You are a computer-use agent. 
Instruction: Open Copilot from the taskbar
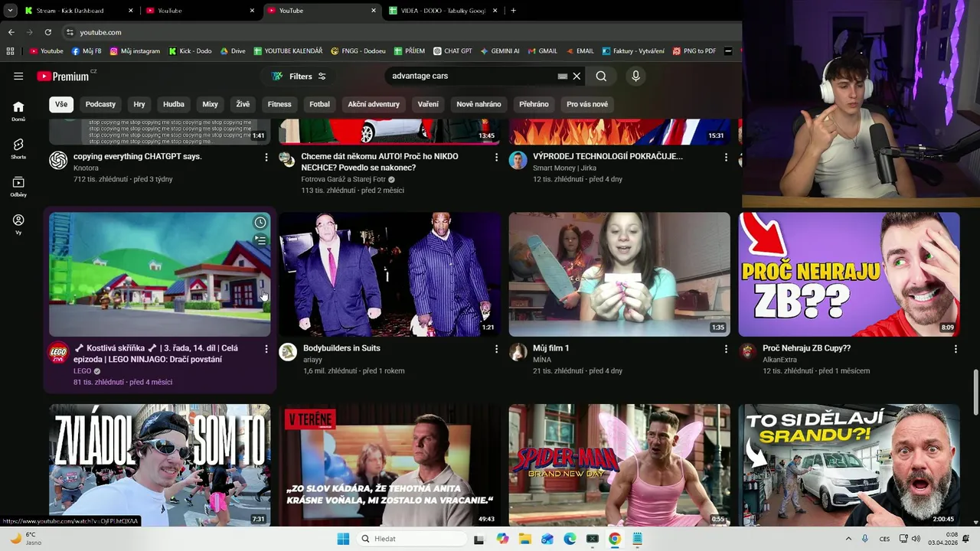point(502,539)
